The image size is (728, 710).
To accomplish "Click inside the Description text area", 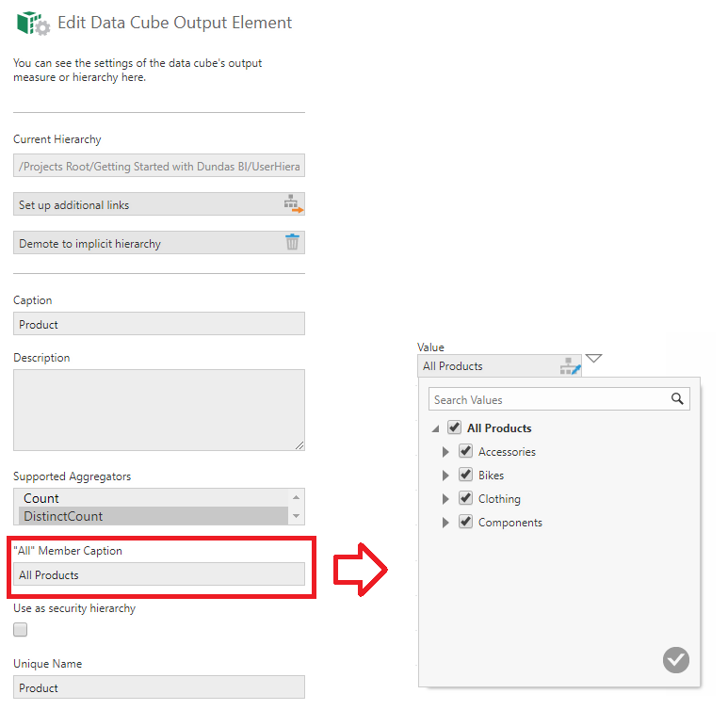I will (159, 410).
